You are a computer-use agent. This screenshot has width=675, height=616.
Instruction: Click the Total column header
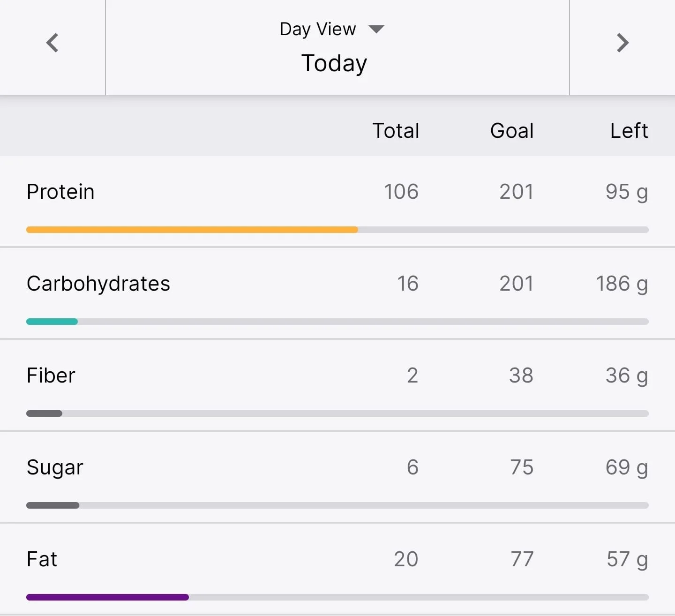click(396, 131)
